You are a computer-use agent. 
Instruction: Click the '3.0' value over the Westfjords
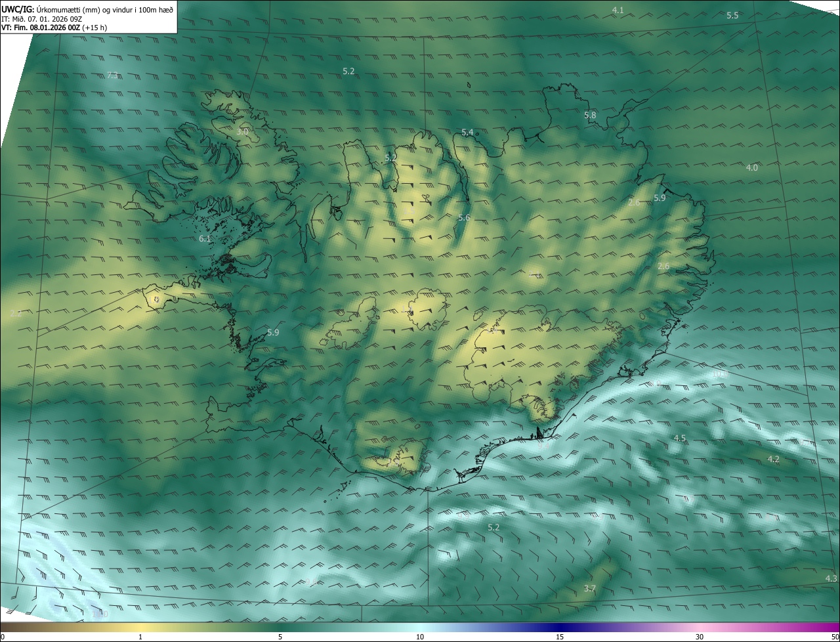pyautogui.click(x=242, y=131)
